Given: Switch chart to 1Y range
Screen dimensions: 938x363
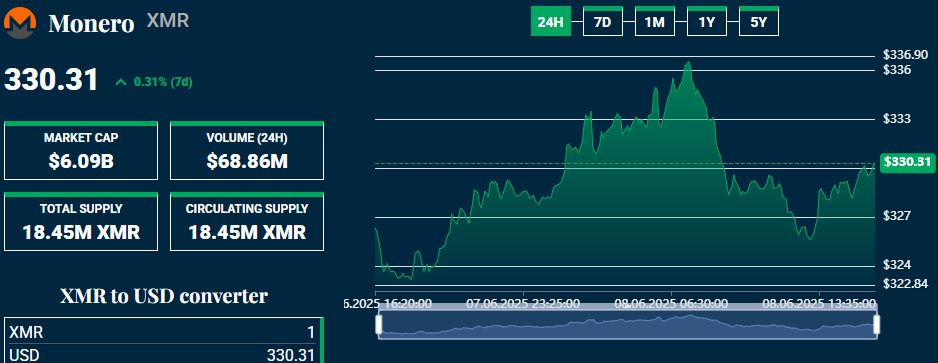Looking at the screenshot, I should click(x=707, y=22).
